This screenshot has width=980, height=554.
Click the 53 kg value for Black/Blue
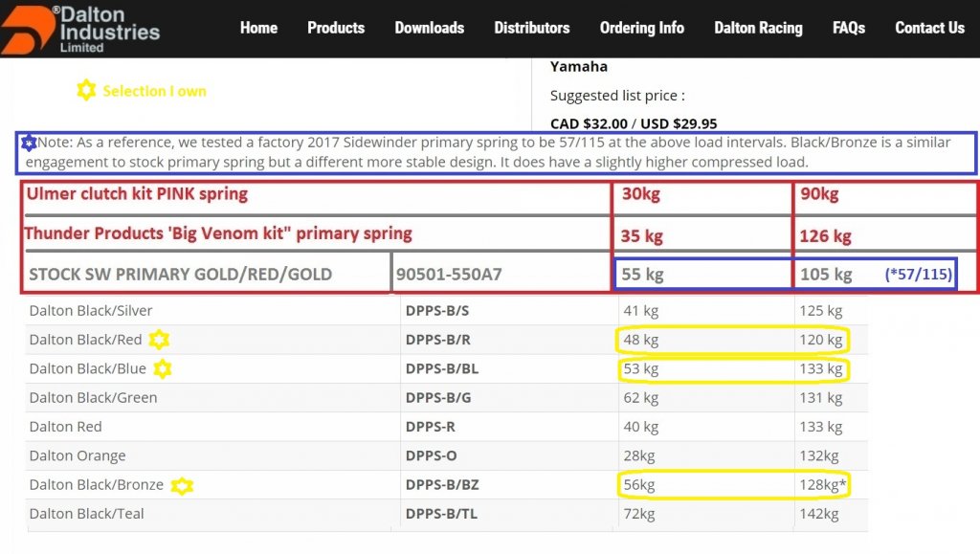640,369
